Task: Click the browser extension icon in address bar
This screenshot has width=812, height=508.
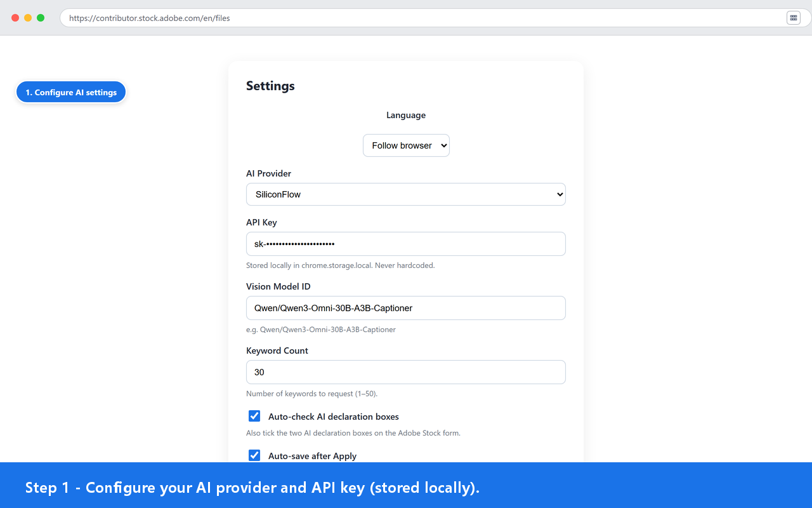Action: coord(793,18)
